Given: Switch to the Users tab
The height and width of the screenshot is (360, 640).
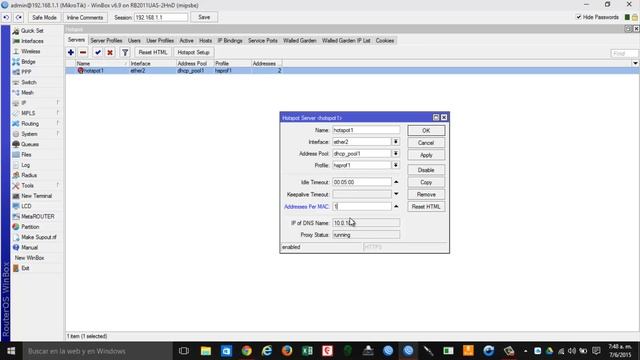Looking at the screenshot, I should pyautogui.click(x=134, y=40).
